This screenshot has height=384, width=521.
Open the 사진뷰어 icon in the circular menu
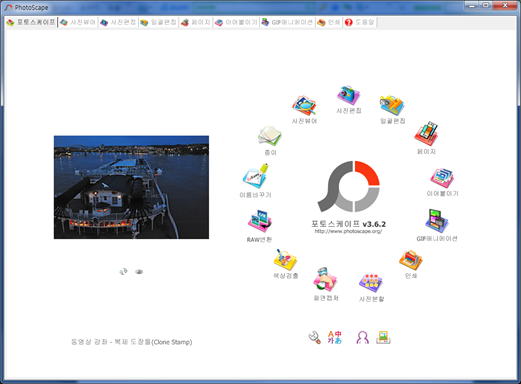pyautogui.click(x=304, y=106)
